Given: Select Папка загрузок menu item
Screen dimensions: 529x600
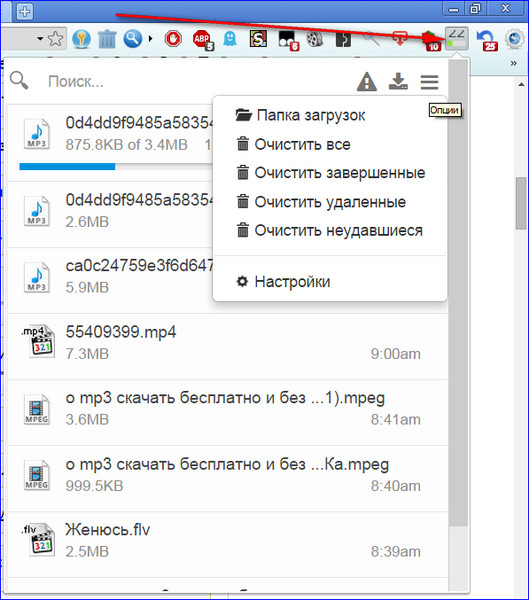Looking at the screenshot, I should click(300, 115).
